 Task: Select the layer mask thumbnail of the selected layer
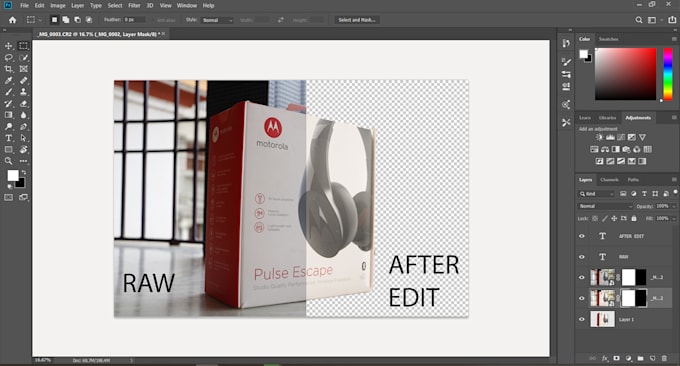[634, 298]
